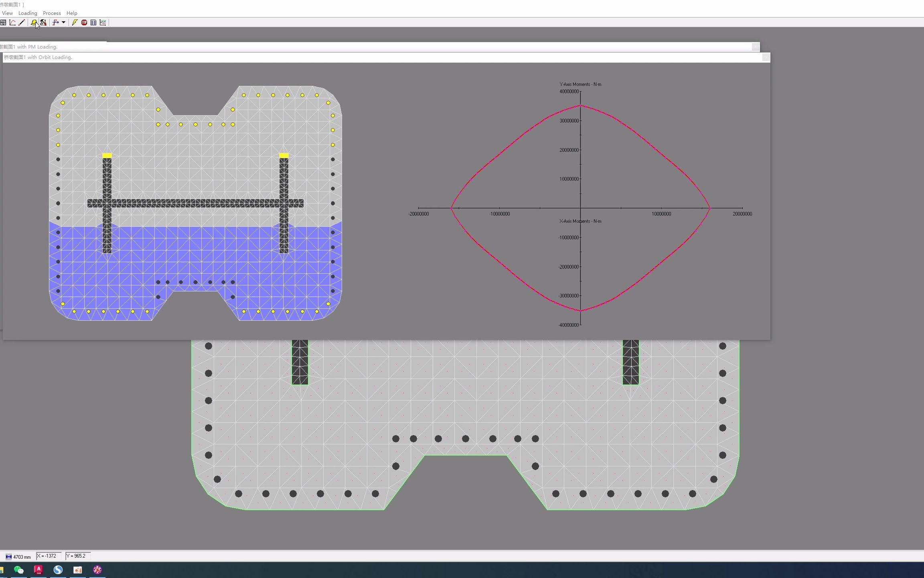This screenshot has width=924, height=578.
Task: Click the four-square grid toolbar icon
Action: pos(3,22)
